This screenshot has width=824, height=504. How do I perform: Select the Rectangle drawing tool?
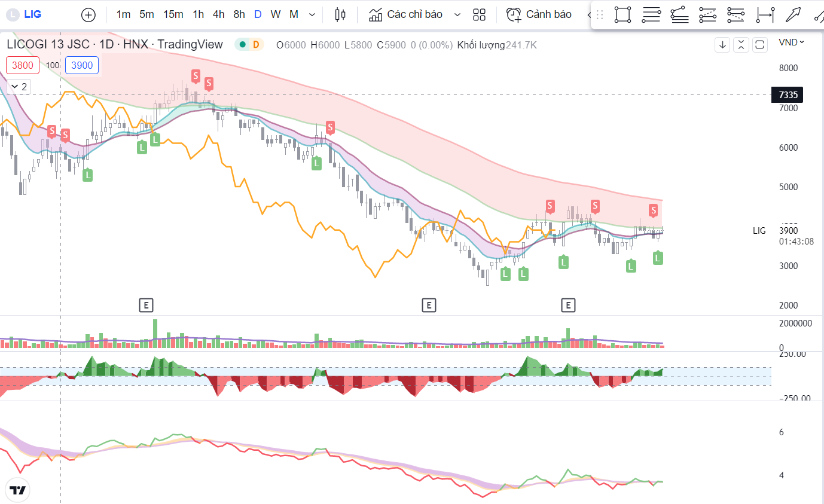[x=622, y=15]
